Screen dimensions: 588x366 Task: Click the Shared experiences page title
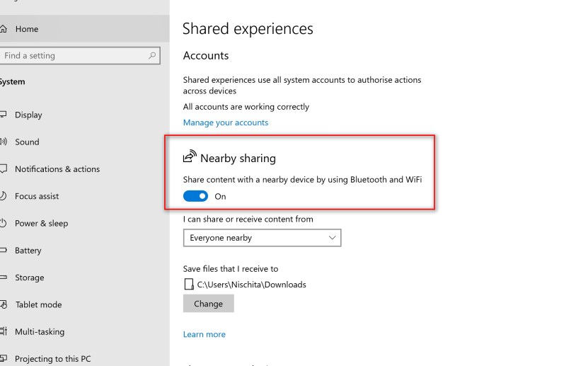coord(248,29)
